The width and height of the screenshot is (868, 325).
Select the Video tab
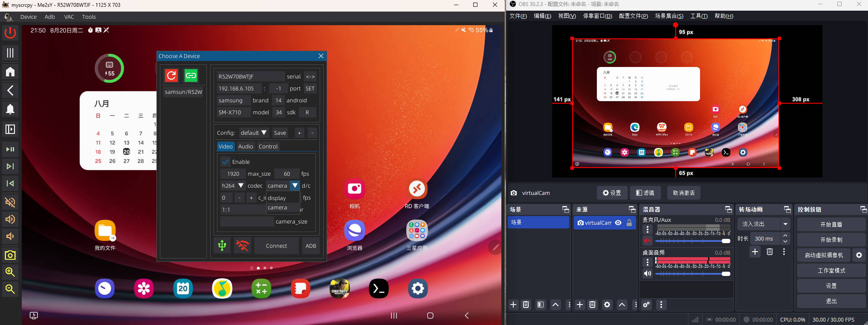click(x=226, y=146)
